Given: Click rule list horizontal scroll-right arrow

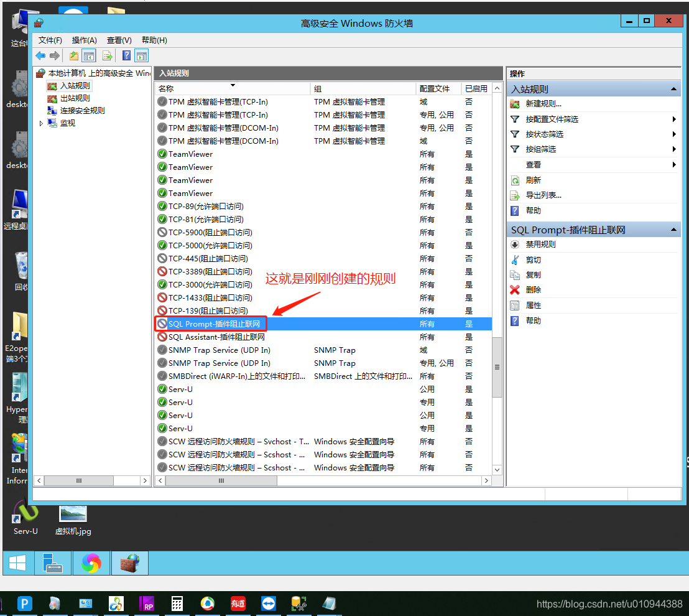Looking at the screenshot, I should 486,481.
